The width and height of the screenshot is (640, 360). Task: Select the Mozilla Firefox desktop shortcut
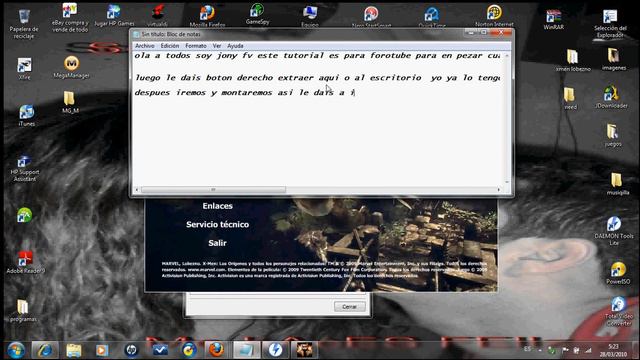click(207, 16)
